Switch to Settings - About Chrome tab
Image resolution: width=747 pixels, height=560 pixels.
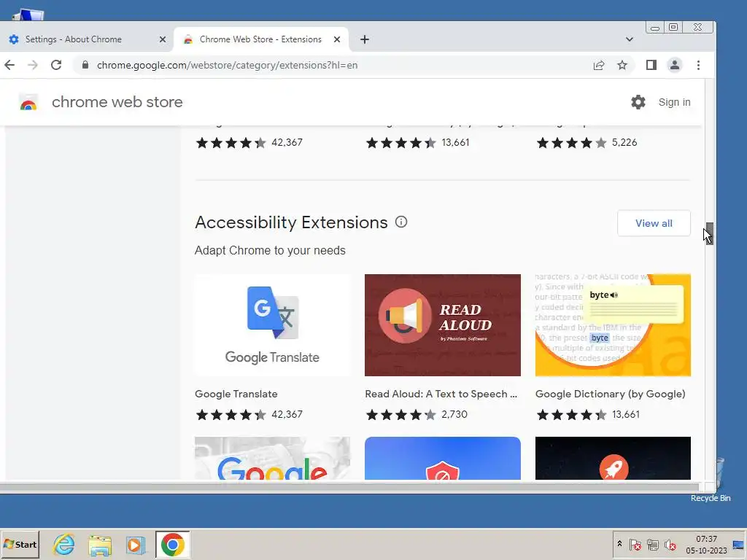pos(86,39)
